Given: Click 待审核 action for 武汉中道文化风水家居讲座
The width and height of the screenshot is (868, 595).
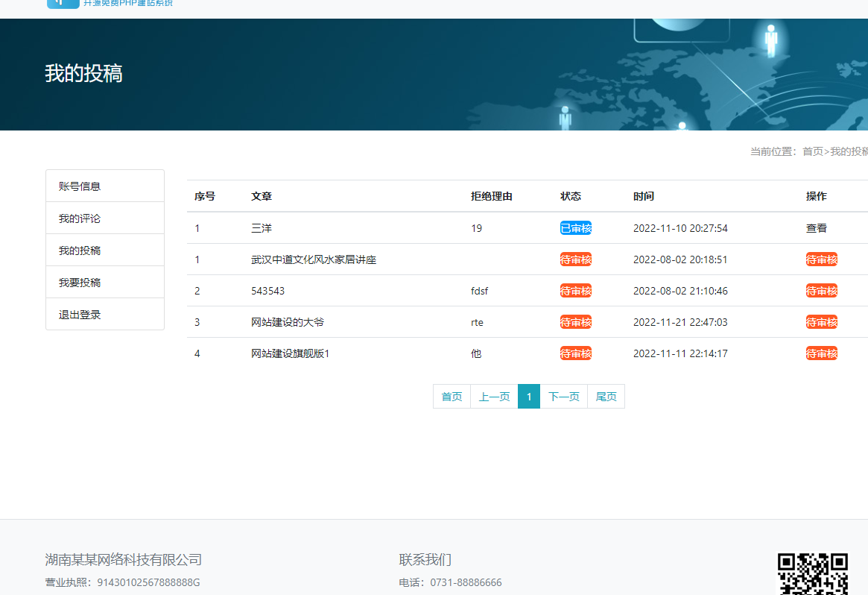Looking at the screenshot, I should 821,259.
